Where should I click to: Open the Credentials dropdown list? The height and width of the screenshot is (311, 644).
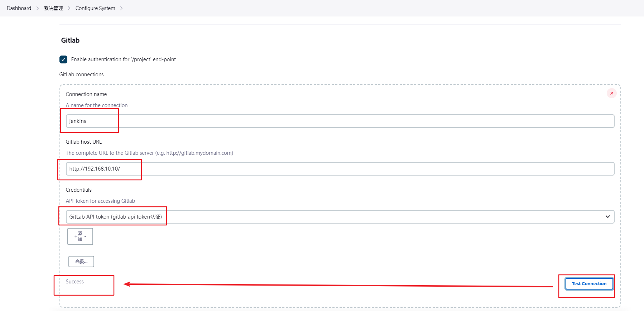pos(340,217)
